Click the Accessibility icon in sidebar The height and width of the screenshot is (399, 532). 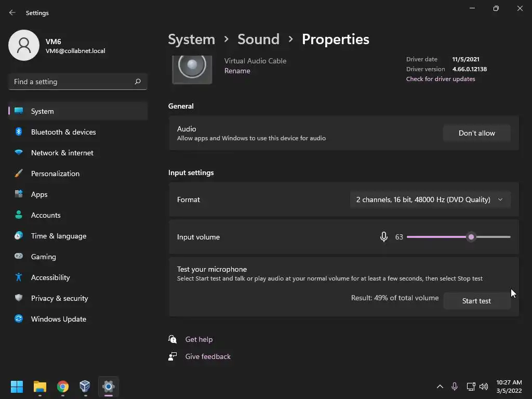[19, 277]
